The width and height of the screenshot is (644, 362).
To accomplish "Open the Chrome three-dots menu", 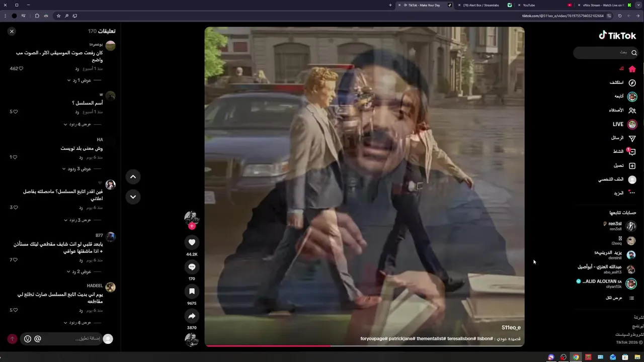I will [5, 16].
